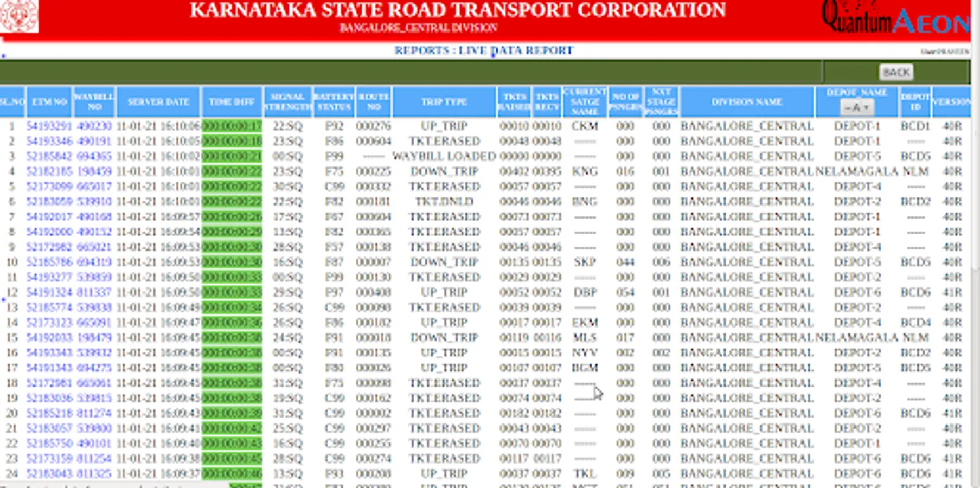This screenshot has height=488, width=980.
Task: Open ETM number link in row 10
Action: tap(49, 262)
